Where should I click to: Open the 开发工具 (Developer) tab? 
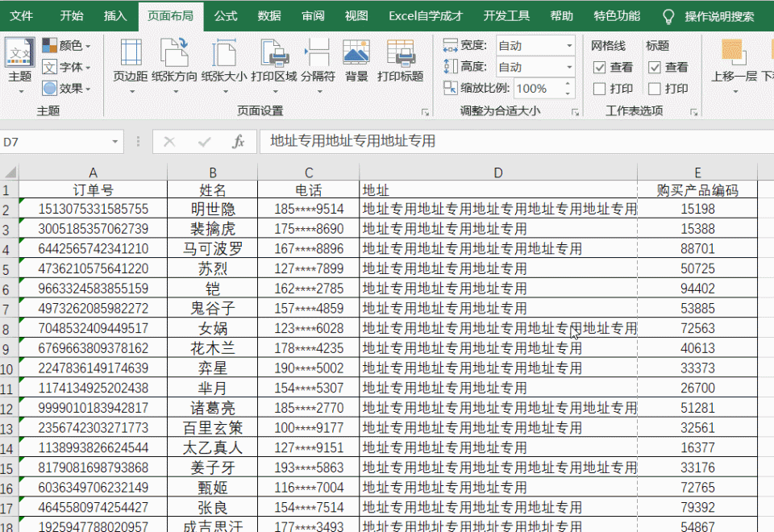tap(506, 15)
